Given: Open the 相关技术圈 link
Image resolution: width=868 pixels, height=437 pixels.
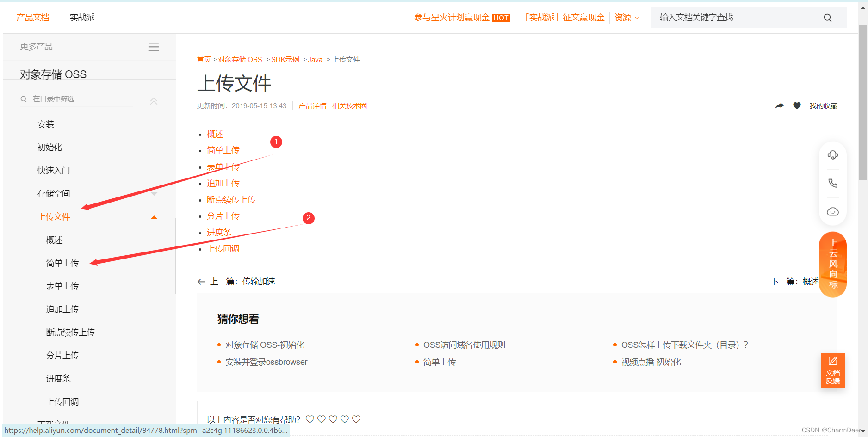Looking at the screenshot, I should (x=350, y=106).
